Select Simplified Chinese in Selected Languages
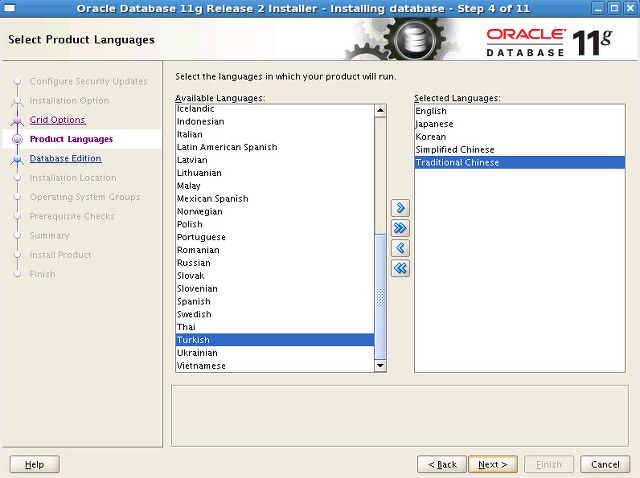 [x=520, y=150]
